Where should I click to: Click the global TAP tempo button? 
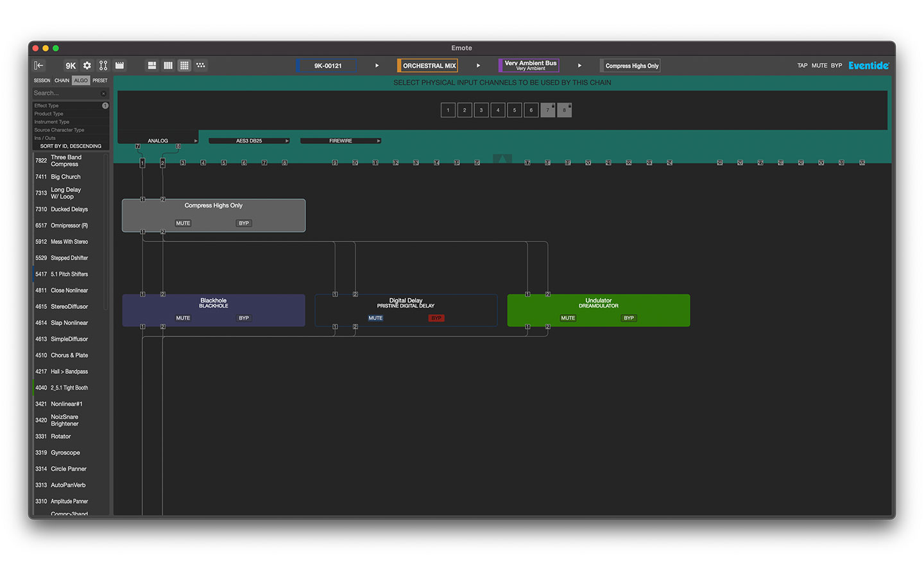[802, 66]
